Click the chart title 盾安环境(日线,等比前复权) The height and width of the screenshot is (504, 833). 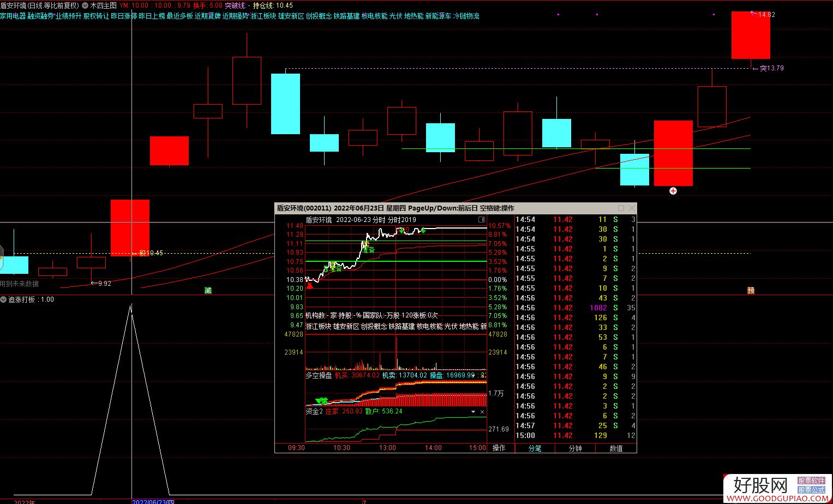(40, 5)
